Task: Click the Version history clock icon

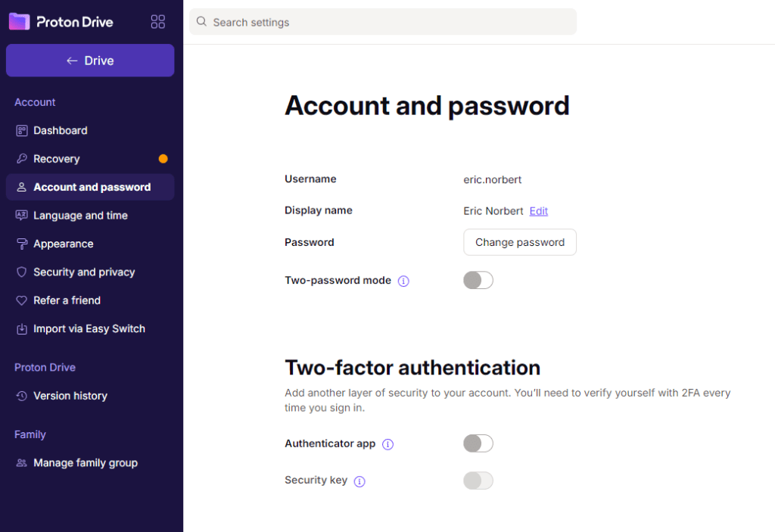Action: 20,396
